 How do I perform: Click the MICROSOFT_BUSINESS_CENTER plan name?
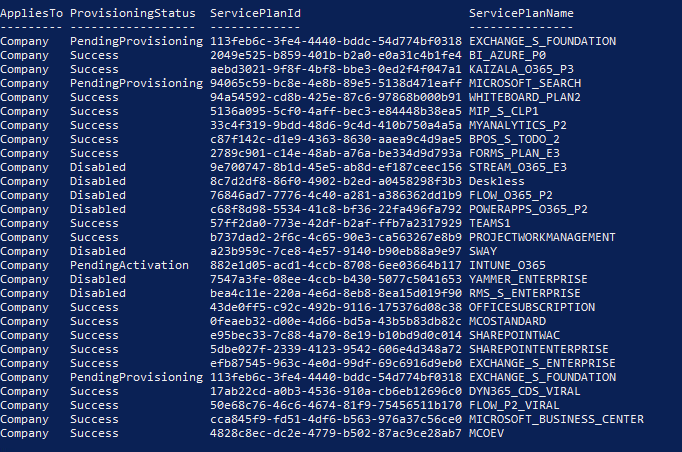(556, 419)
